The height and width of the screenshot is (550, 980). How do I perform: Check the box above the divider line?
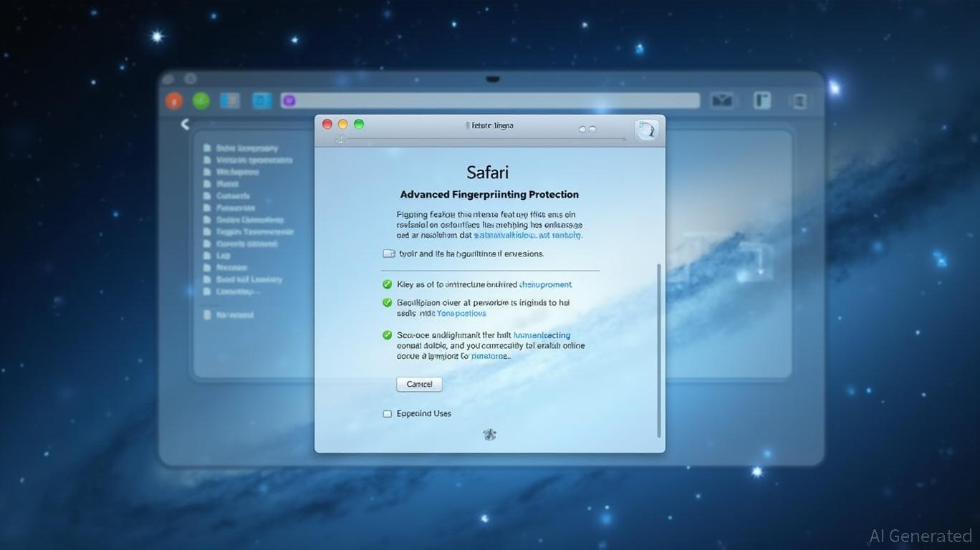pos(388,253)
